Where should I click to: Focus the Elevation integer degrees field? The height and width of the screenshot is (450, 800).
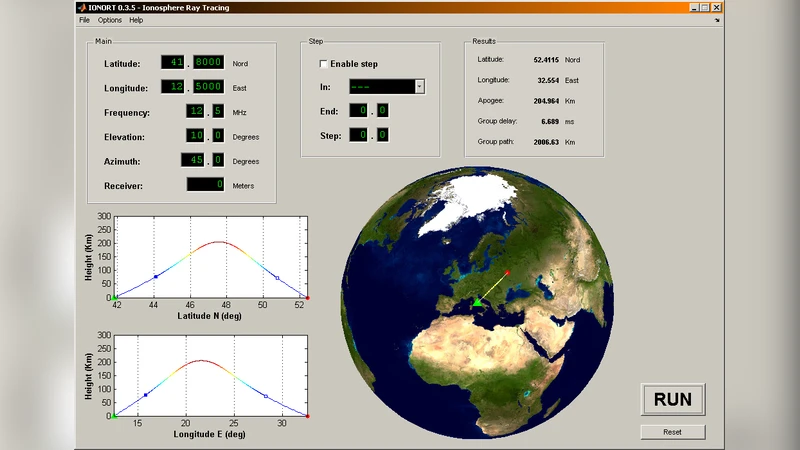coord(196,136)
